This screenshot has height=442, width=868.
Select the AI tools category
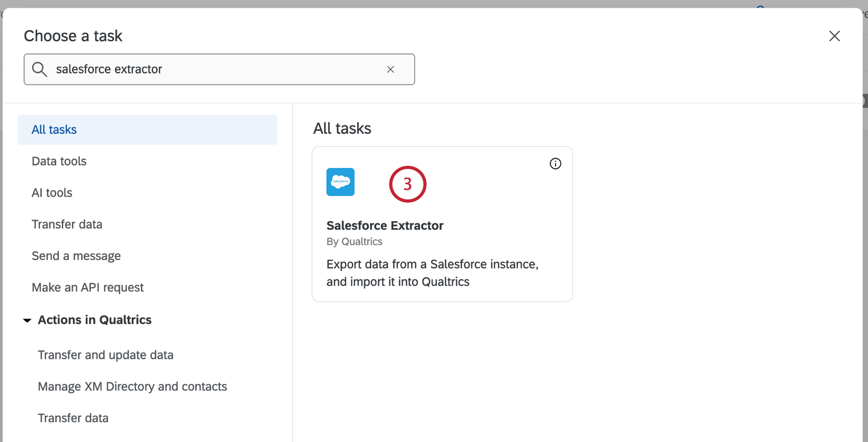[52, 193]
